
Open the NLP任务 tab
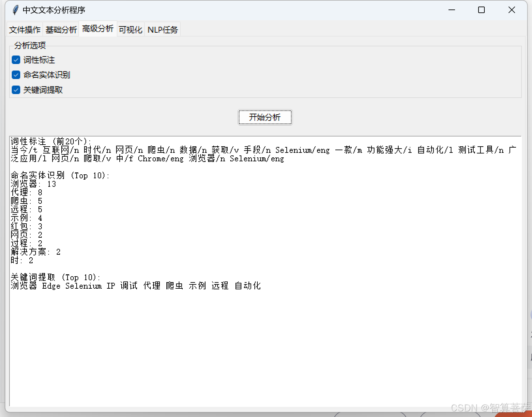pos(162,30)
